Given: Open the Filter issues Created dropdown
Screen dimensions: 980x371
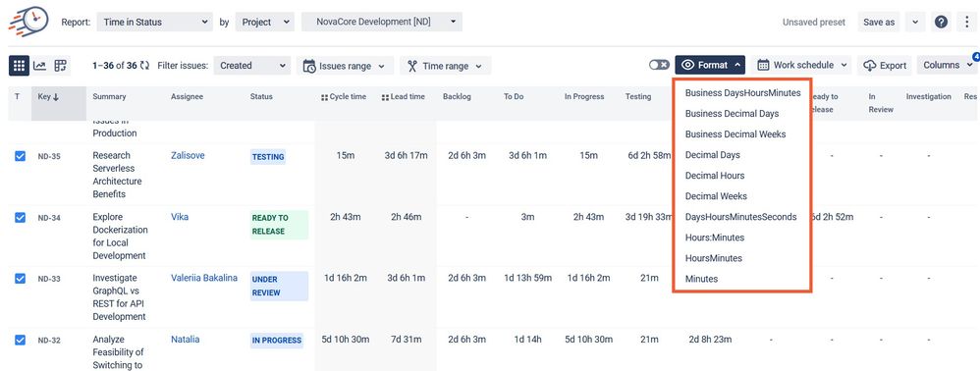Looking at the screenshot, I should click(x=252, y=66).
